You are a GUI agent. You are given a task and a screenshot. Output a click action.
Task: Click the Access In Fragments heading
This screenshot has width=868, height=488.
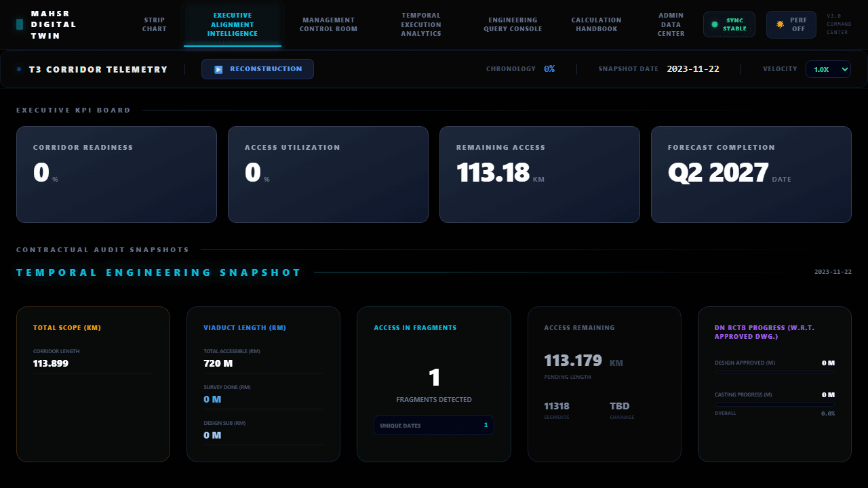click(x=415, y=328)
